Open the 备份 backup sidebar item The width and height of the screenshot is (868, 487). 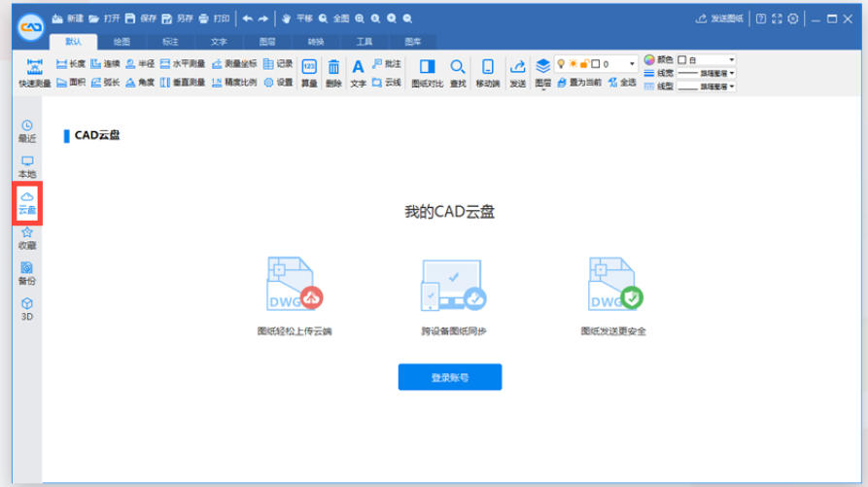(x=27, y=274)
